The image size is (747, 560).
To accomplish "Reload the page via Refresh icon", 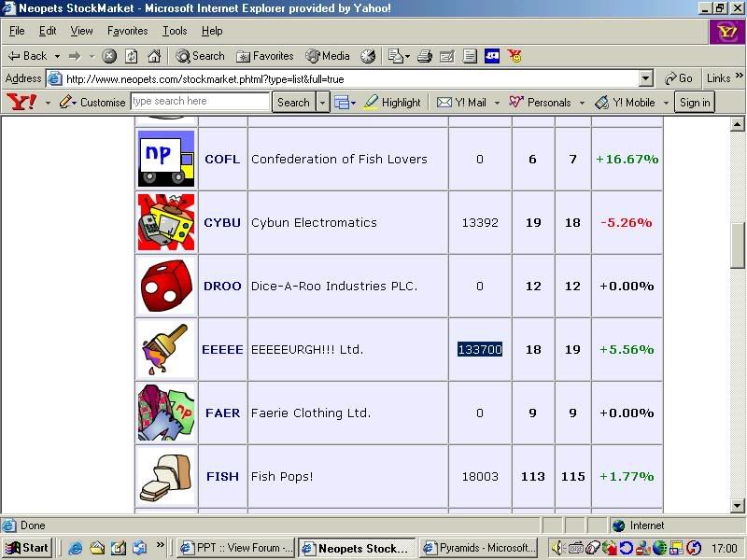I will (132, 56).
